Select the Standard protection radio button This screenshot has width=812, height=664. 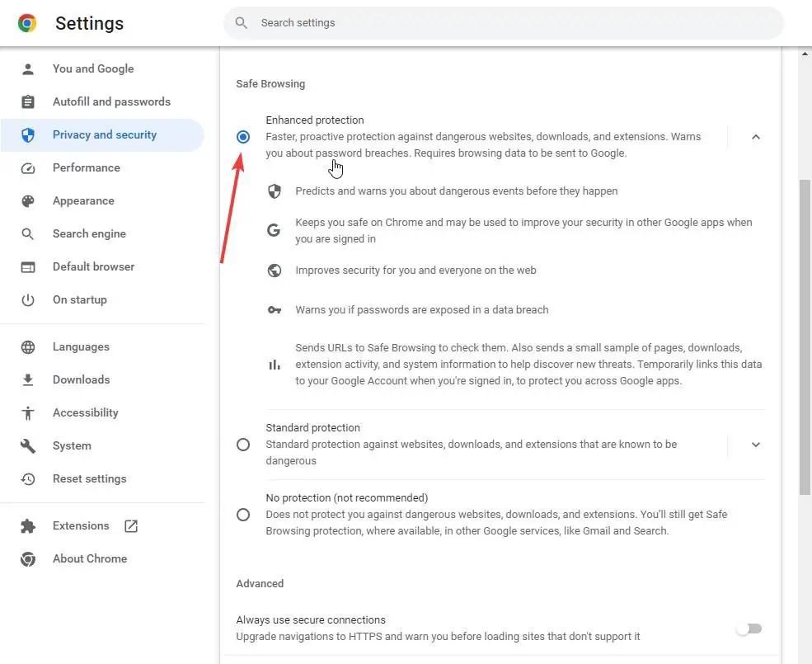(243, 445)
